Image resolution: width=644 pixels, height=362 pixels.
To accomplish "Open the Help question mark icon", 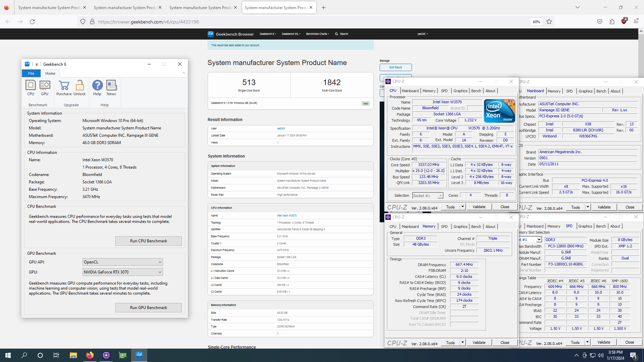I will (x=97, y=88).
